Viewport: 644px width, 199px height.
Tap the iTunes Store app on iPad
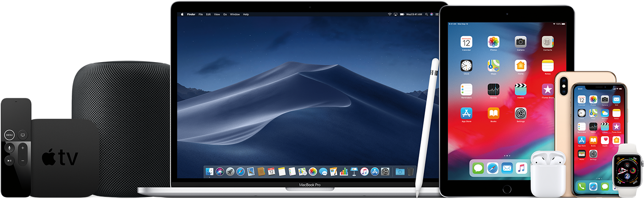pos(547,90)
